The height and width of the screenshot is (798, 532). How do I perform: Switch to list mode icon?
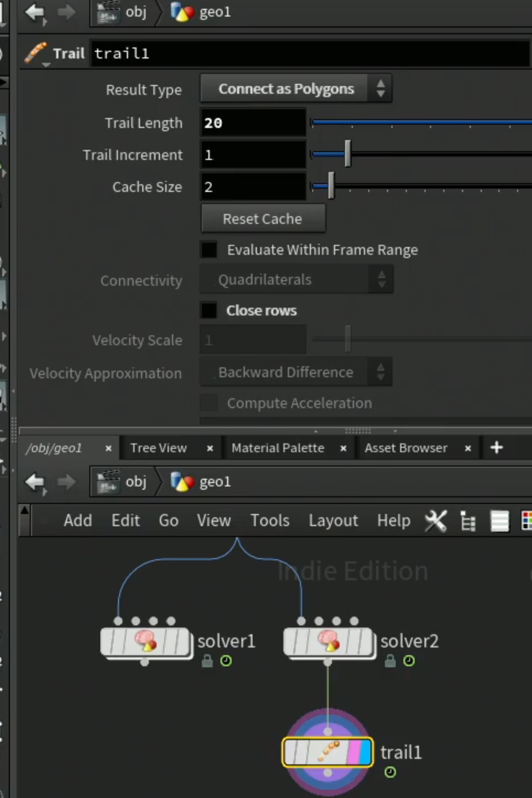pyautogui.click(x=500, y=521)
